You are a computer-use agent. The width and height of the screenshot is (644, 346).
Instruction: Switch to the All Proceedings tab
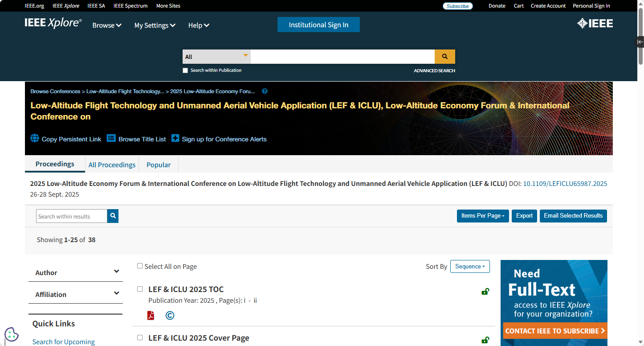click(112, 165)
